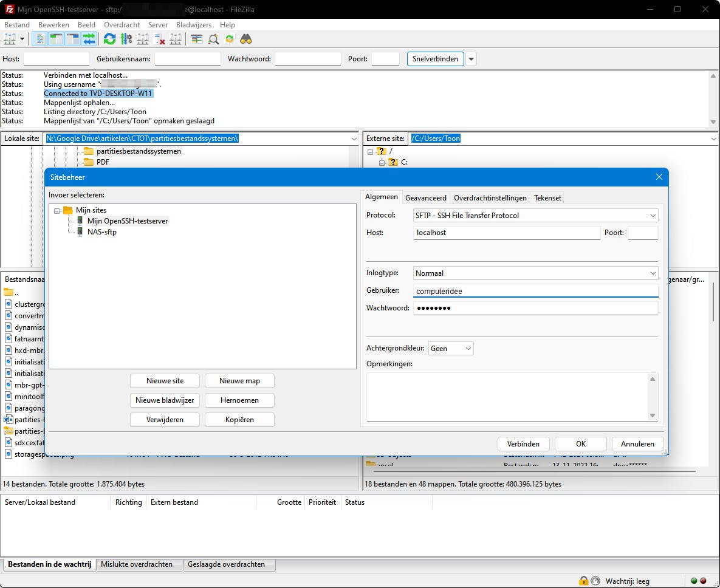Toggle the local directory tree view icon
The width and height of the screenshot is (720, 588).
57,39
